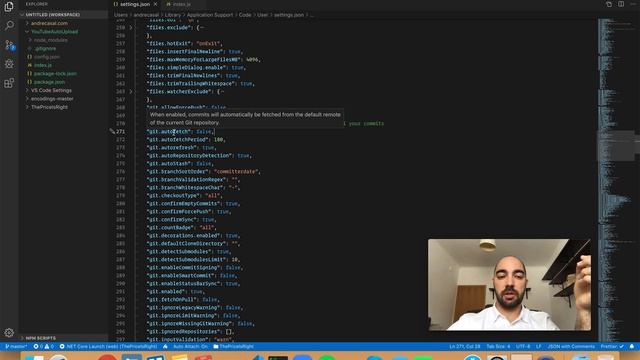Image resolution: width=640 pixels, height=360 pixels.
Task: Click the "git.countBadge" setting line
Action: (182, 227)
